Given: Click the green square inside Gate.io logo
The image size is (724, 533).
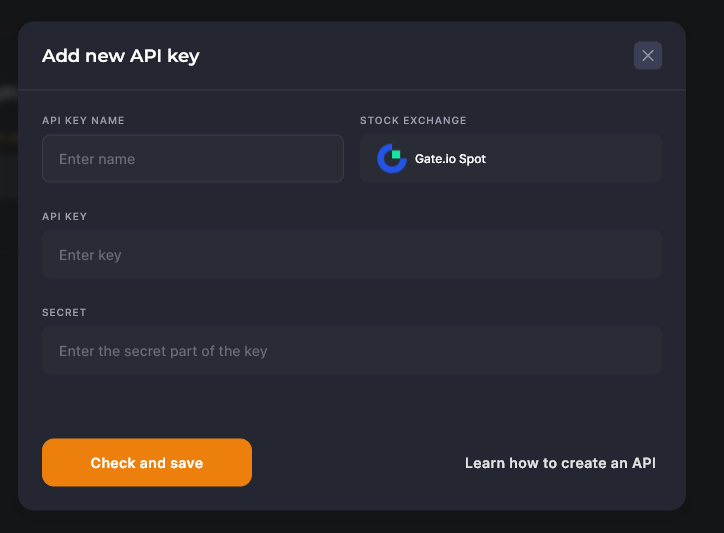Looking at the screenshot, I should click(x=396, y=155).
